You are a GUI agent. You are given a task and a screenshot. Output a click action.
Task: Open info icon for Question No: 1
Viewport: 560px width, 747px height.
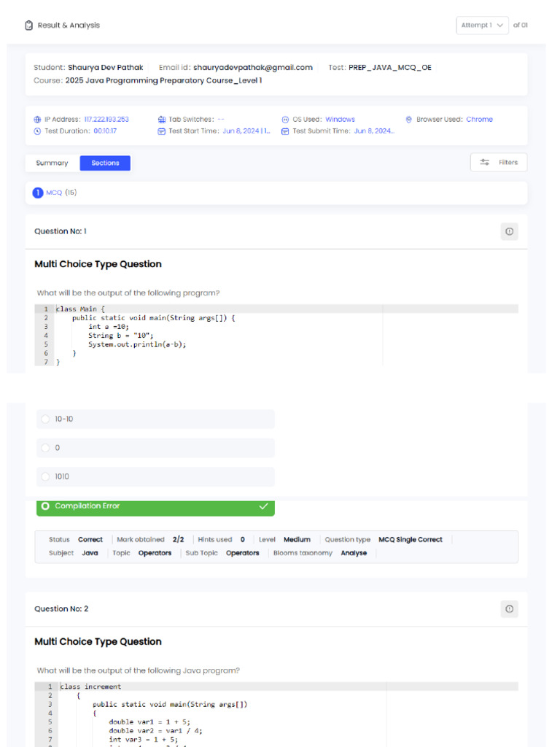pos(509,231)
